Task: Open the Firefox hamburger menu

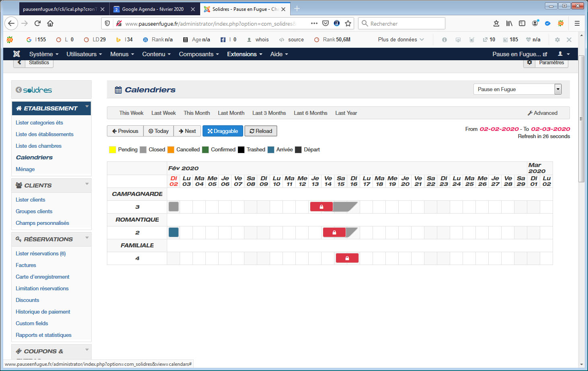Action: 577,24
